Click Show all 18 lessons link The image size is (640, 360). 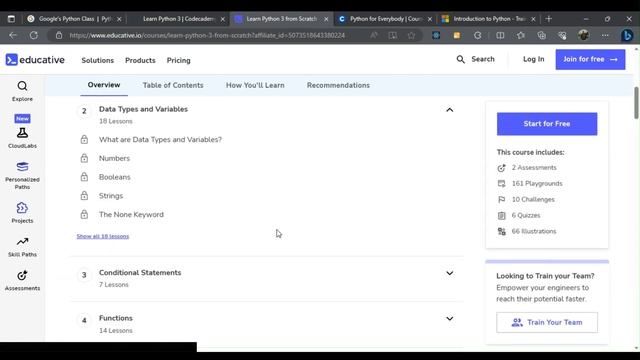pyautogui.click(x=103, y=236)
